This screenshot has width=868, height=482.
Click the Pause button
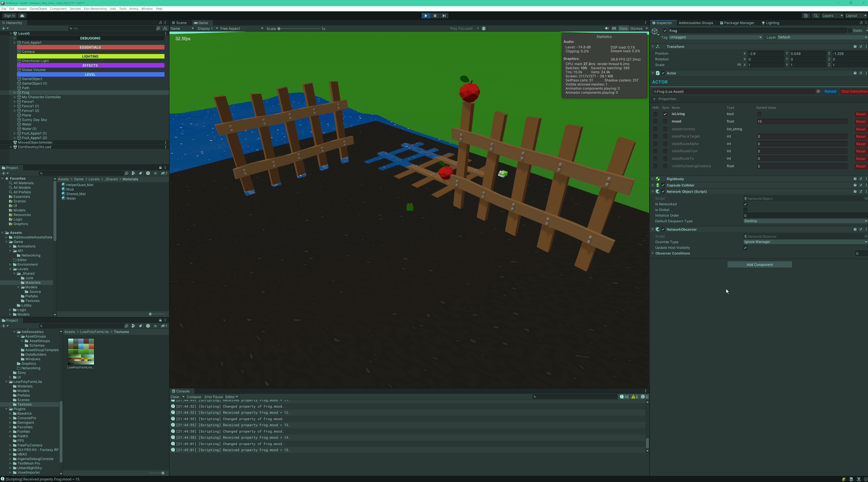[435, 15]
